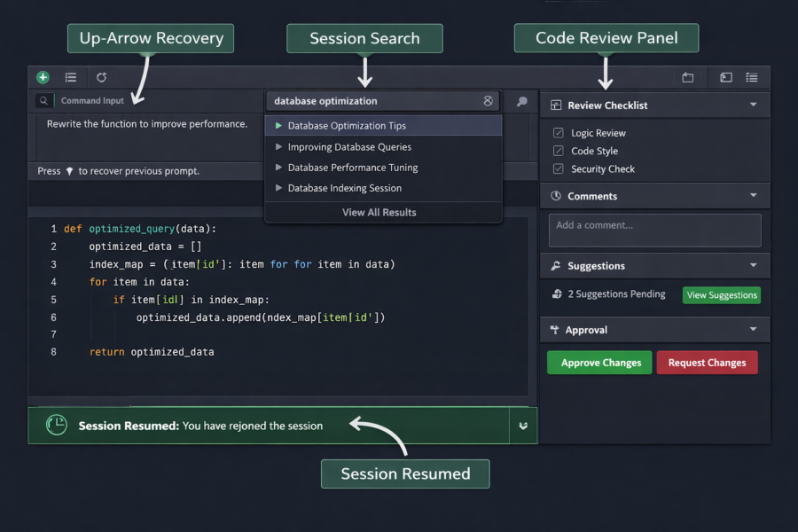
Task: Collapse the Review Checklist section
Action: tap(753, 105)
